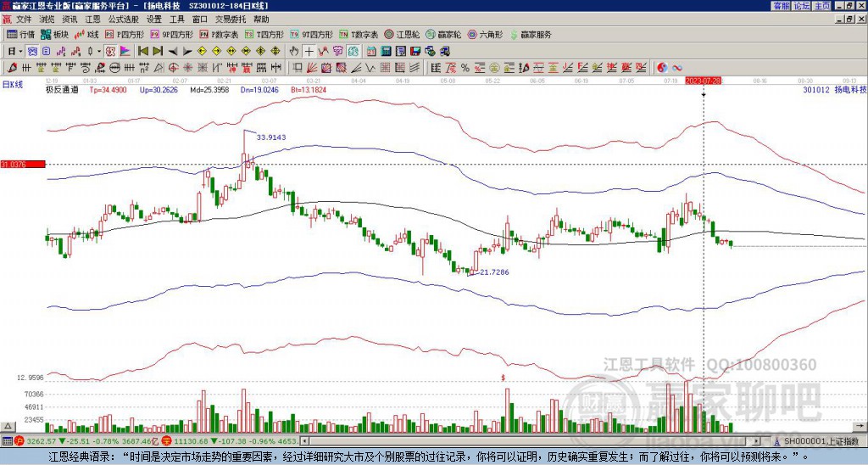The width and height of the screenshot is (868, 465).
Task: Open the 江恩 menu
Action: pos(92,20)
